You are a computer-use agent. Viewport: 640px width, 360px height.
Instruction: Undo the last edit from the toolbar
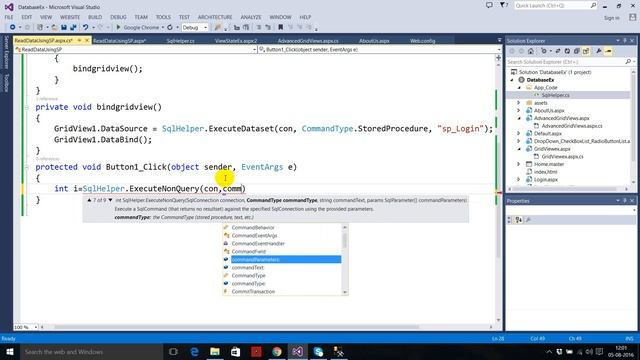pyautogui.click(x=85, y=27)
